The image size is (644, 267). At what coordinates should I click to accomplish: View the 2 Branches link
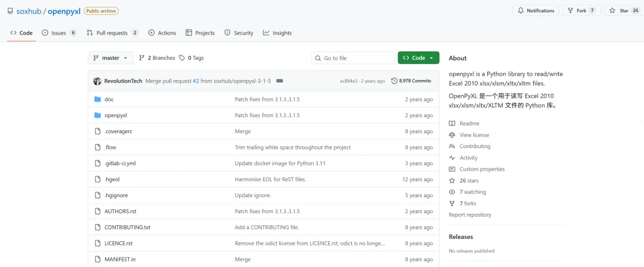157,58
